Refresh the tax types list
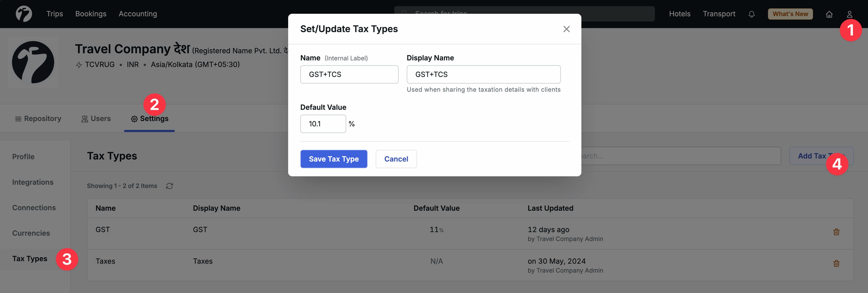 (170, 186)
